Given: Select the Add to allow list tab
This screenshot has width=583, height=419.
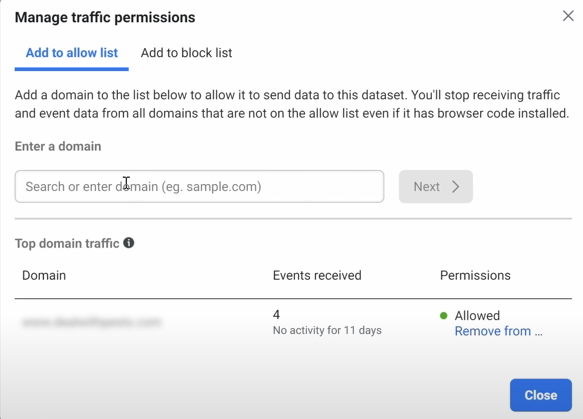Looking at the screenshot, I should point(72,53).
